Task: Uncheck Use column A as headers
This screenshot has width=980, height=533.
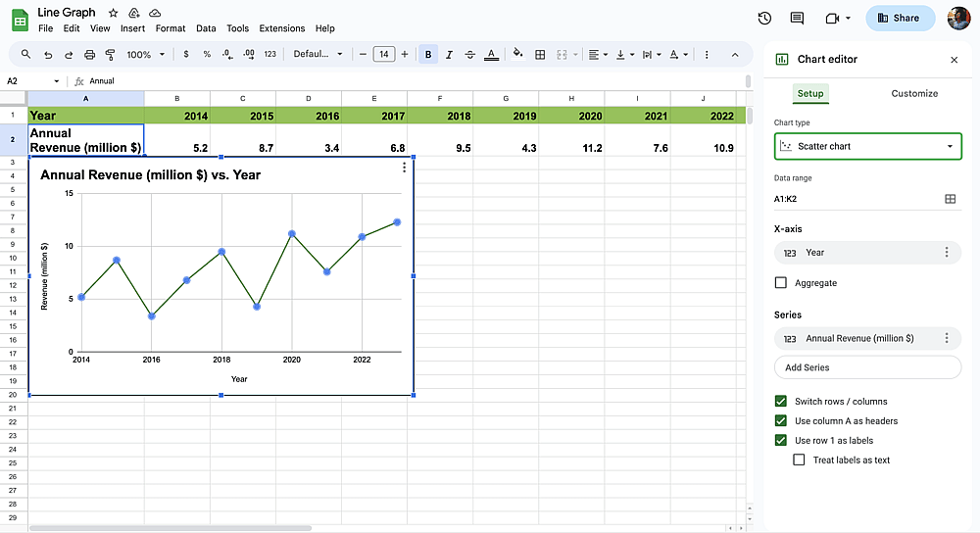Action: (x=781, y=420)
